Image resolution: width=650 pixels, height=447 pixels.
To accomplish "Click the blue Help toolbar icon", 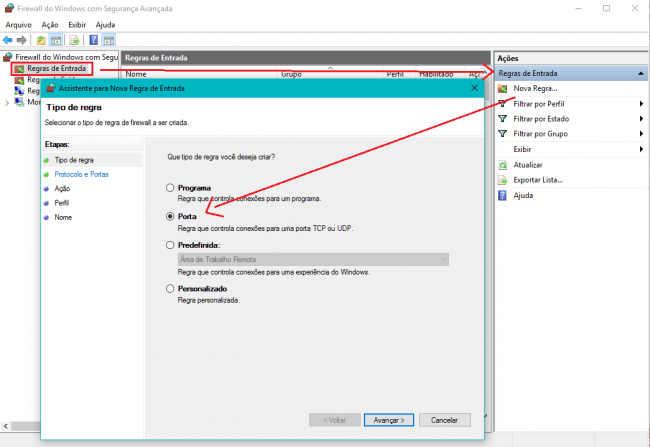I will (x=94, y=40).
